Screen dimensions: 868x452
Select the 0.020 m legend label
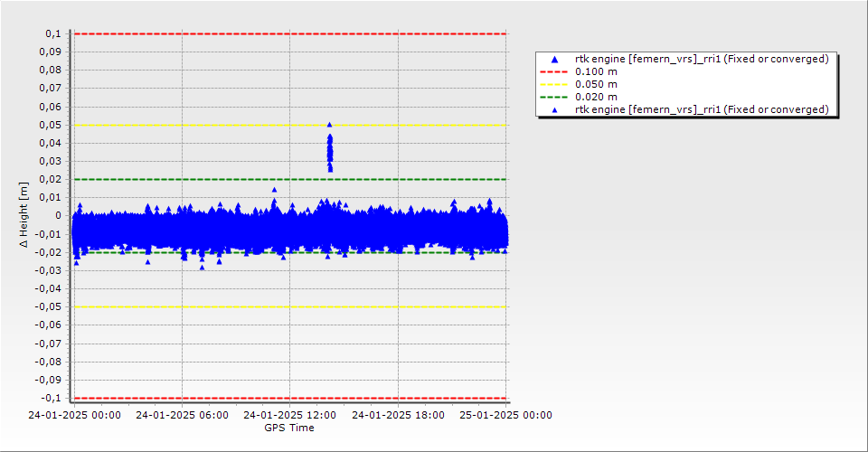coord(596,97)
